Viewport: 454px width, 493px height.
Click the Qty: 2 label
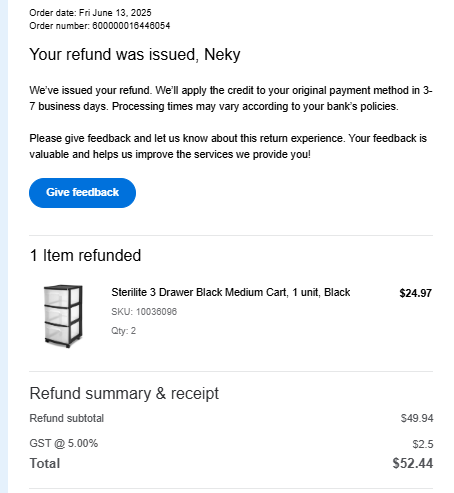pos(123,331)
